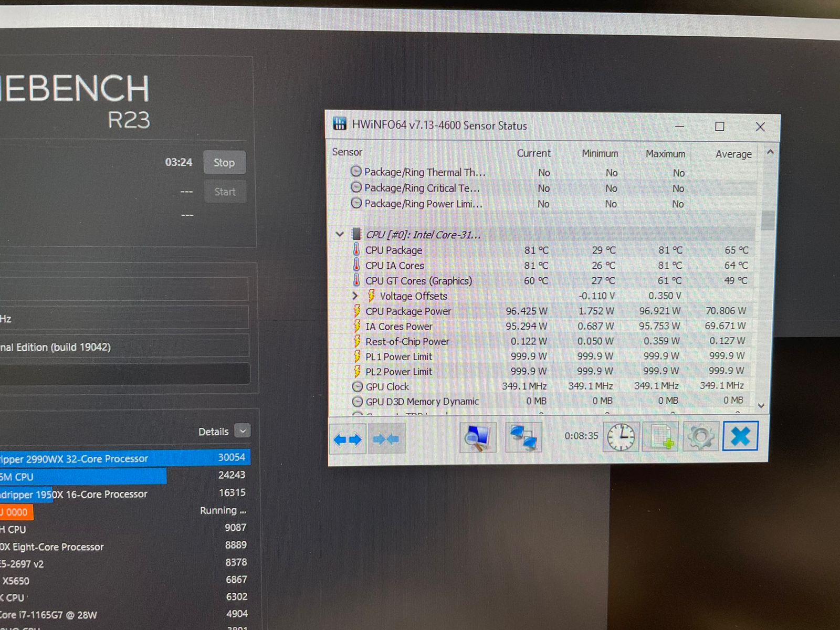Select the PL2 Power Limit row label
The image size is (840, 630).
tap(399, 371)
